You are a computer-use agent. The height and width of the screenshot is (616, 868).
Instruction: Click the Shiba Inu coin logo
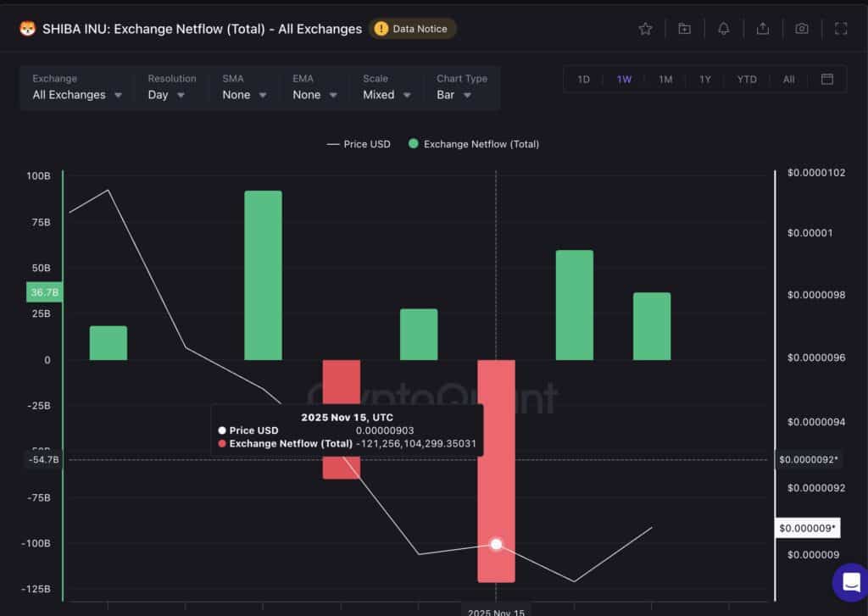28,29
